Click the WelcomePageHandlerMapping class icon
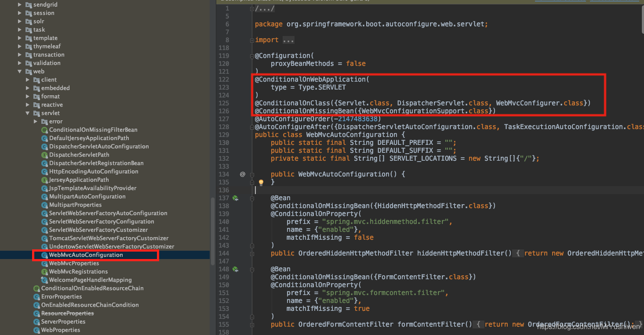This screenshot has height=335, width=644. click(x=44, y=280)
